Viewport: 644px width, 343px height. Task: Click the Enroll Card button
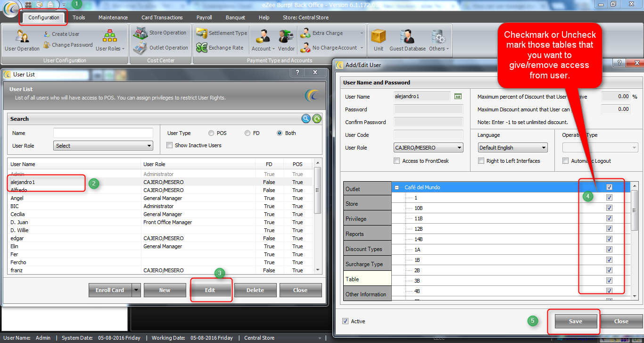coord(110,290)
